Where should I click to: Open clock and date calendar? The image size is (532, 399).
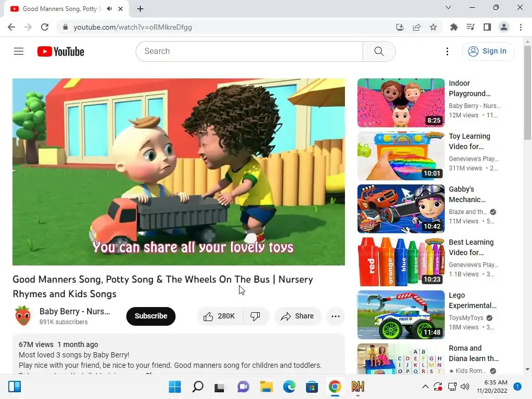click(492, 387)
